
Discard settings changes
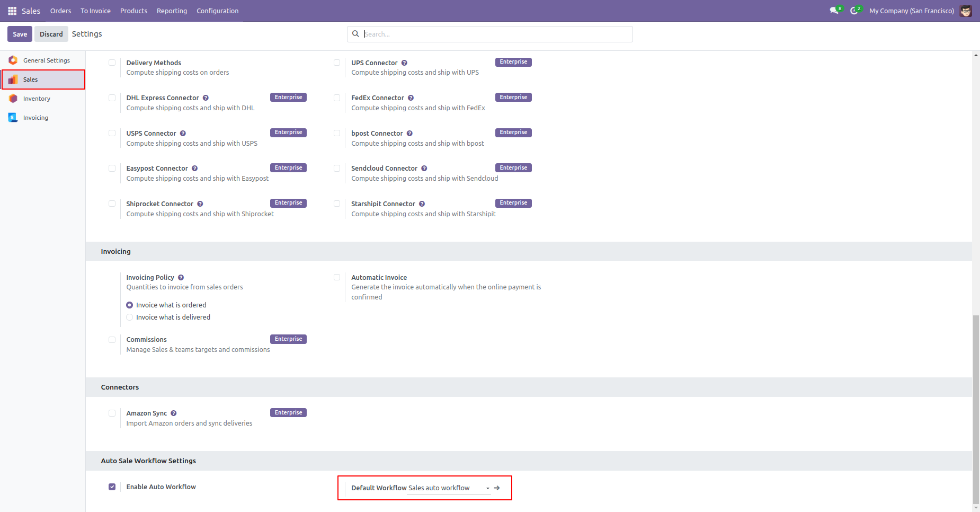click(x=51, y=34)
